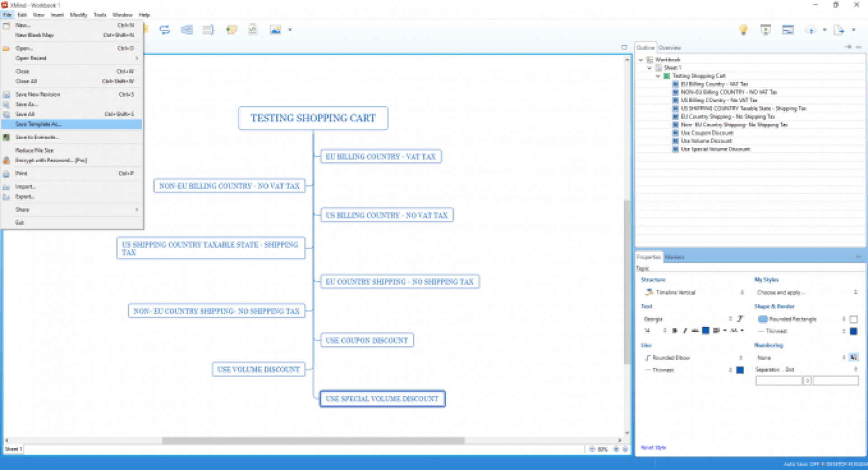
Task: Toggle italic text formatting in Properties
Action: point(685,331)
